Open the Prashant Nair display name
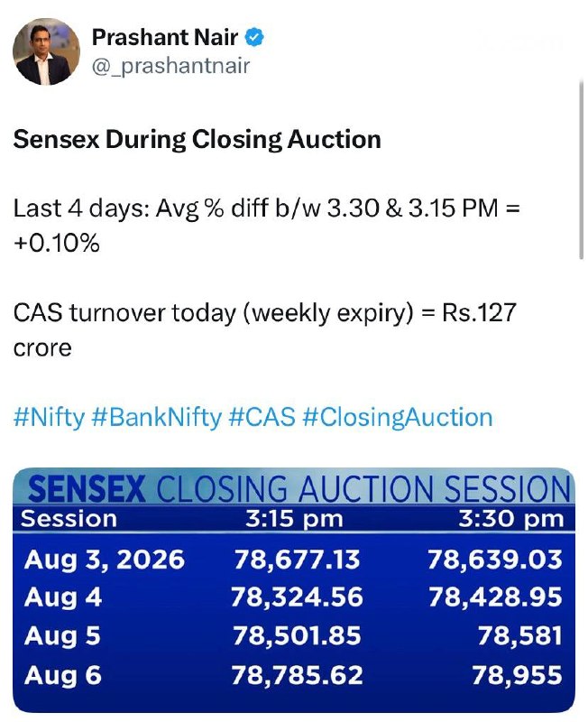588x722 pixels. (165, 37)
